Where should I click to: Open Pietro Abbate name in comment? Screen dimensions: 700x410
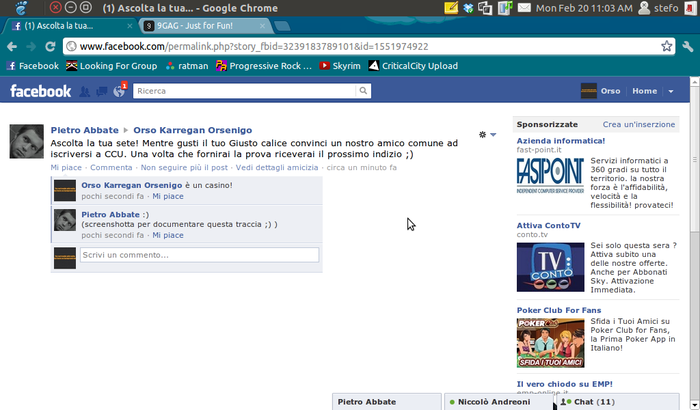click(x=110, y=215)
